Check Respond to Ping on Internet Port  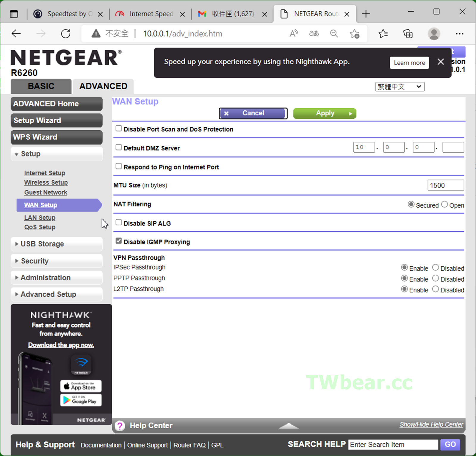coord(119,166)
